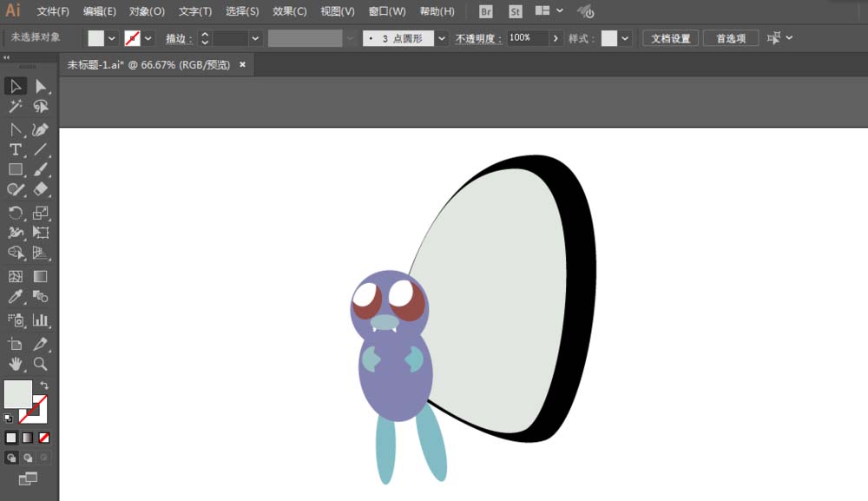Select the Hand tool
868x501 pixels.
coord(15,364)
